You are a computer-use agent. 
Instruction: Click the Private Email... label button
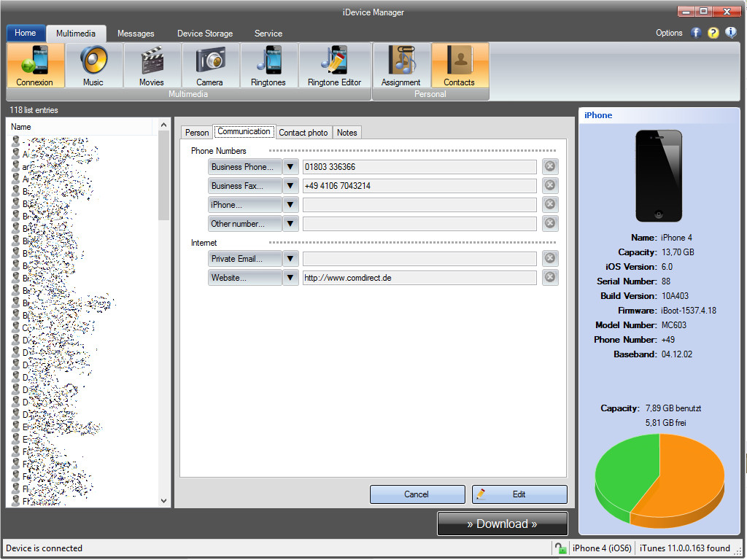[x=245, y=259]
